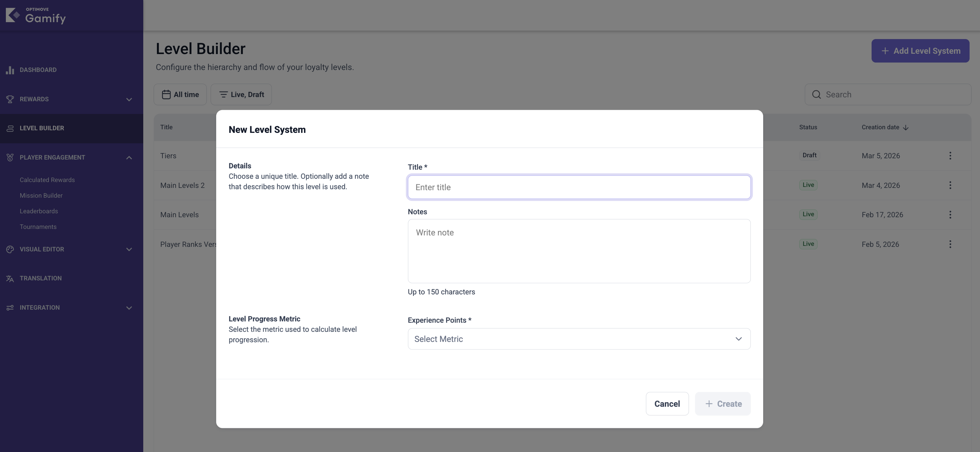Go to Dashboard in the sidebar
The image size is (980, 452).
point(72,70)
